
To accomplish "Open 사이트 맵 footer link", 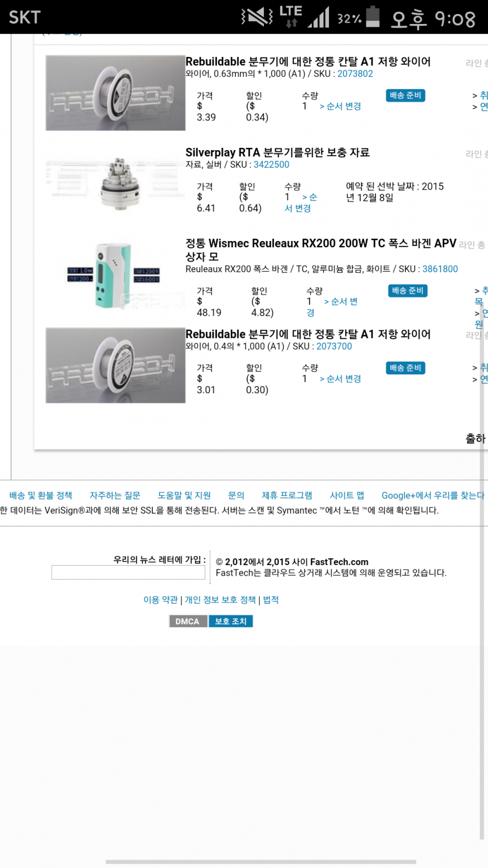I will point(347,495).
